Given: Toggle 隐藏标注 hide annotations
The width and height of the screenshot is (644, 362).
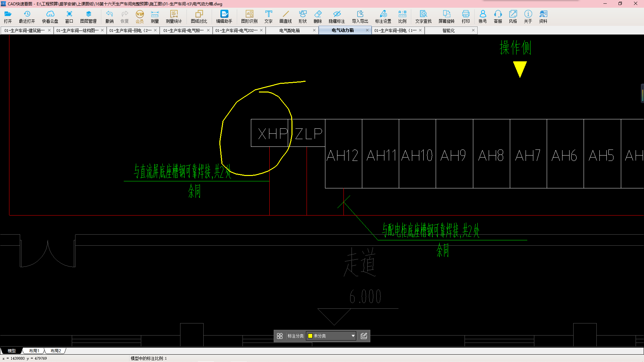Looking at the screenshot, I should (x=337, y=16).
